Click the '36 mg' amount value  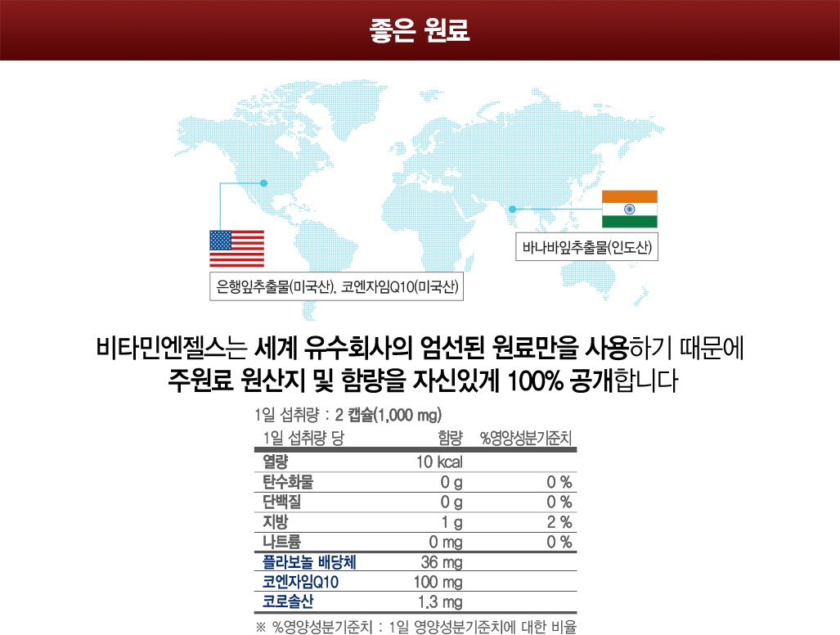(442, 562)
